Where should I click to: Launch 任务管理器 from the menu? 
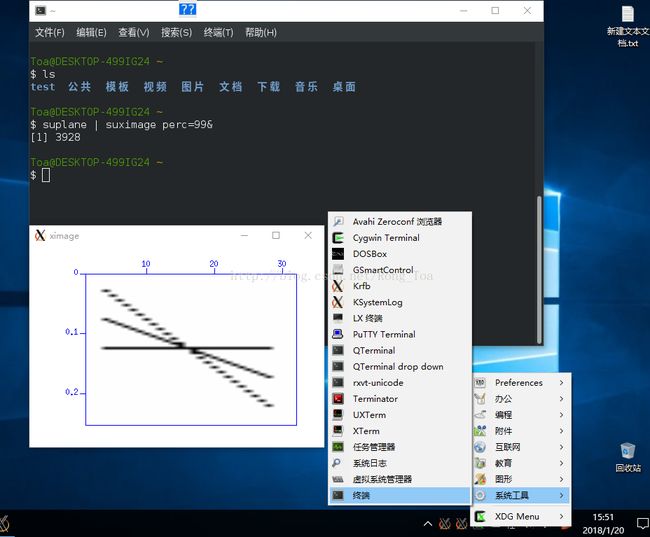400,447
